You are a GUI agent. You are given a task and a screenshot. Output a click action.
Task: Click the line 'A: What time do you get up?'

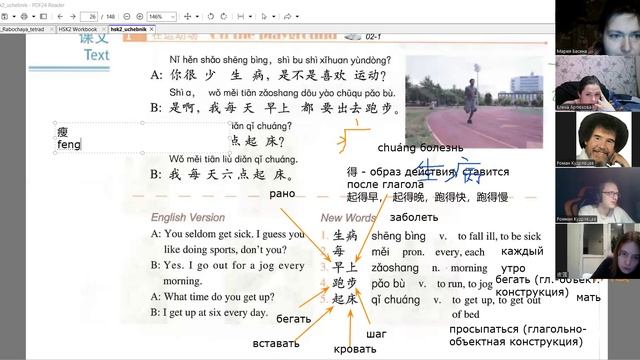[x=213, y=297]
